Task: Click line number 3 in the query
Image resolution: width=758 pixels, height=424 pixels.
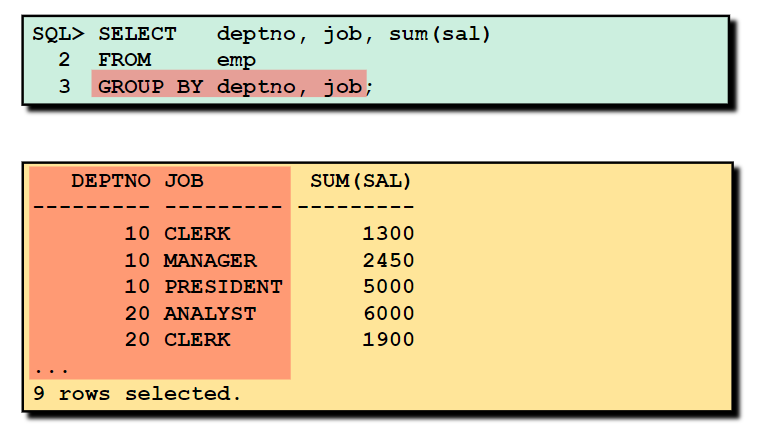Action: point(64,86)
